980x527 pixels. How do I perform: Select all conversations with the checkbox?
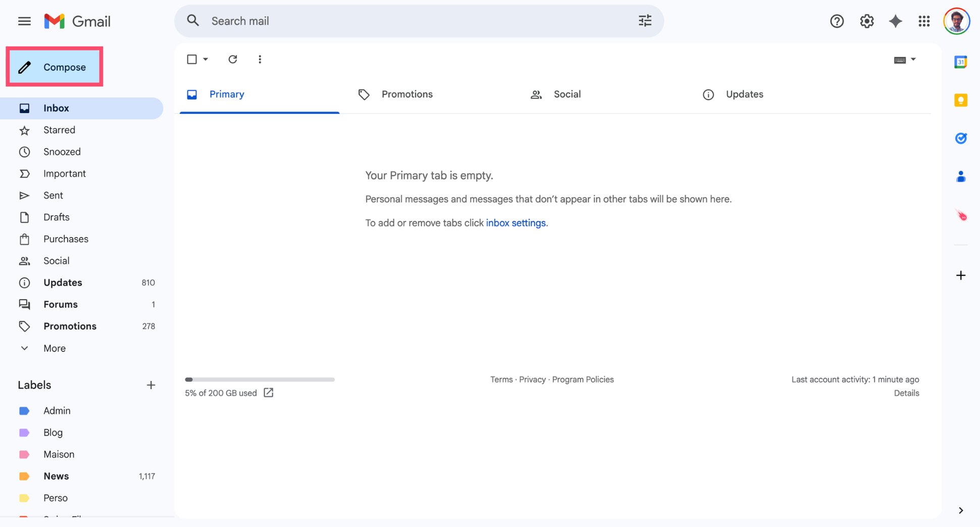point(192,59)
